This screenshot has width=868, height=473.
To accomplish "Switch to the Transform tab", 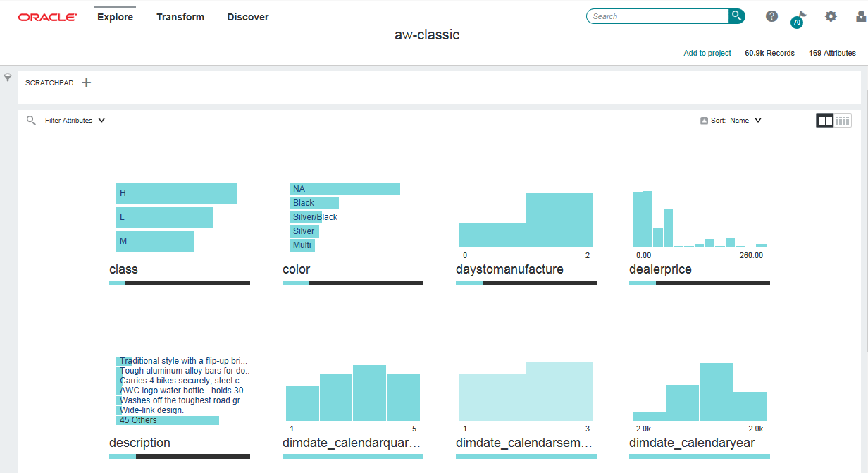I will [180, 17].
